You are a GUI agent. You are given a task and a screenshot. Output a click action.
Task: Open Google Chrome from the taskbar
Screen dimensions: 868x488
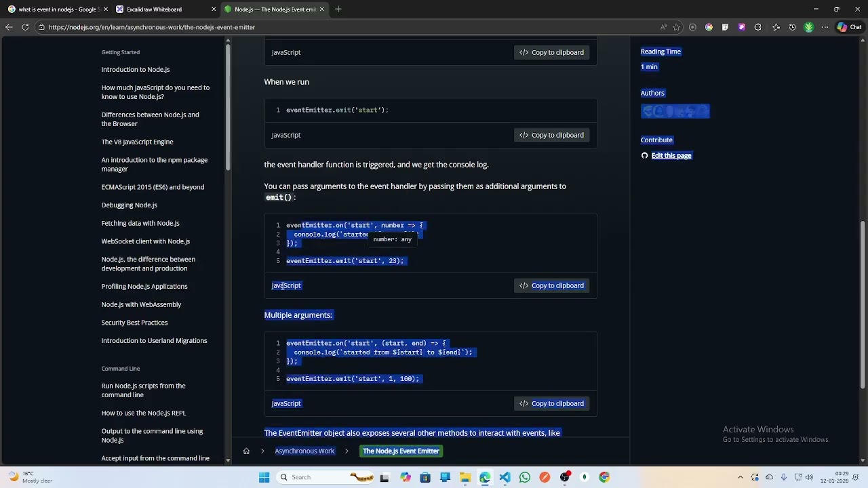tap(604, 477)
